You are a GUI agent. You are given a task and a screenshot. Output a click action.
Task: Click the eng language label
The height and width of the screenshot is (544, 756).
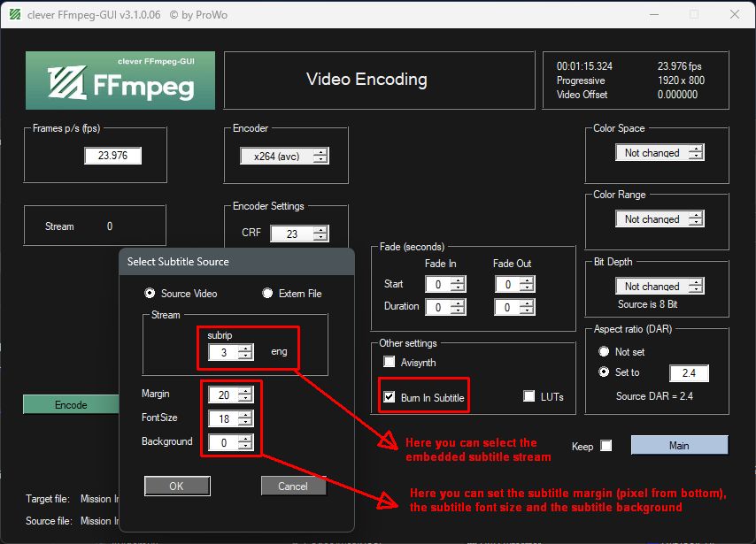279,351
